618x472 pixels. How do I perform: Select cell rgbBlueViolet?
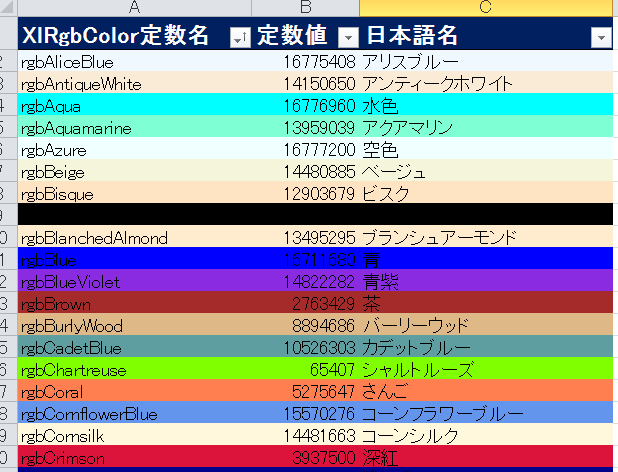134,281
